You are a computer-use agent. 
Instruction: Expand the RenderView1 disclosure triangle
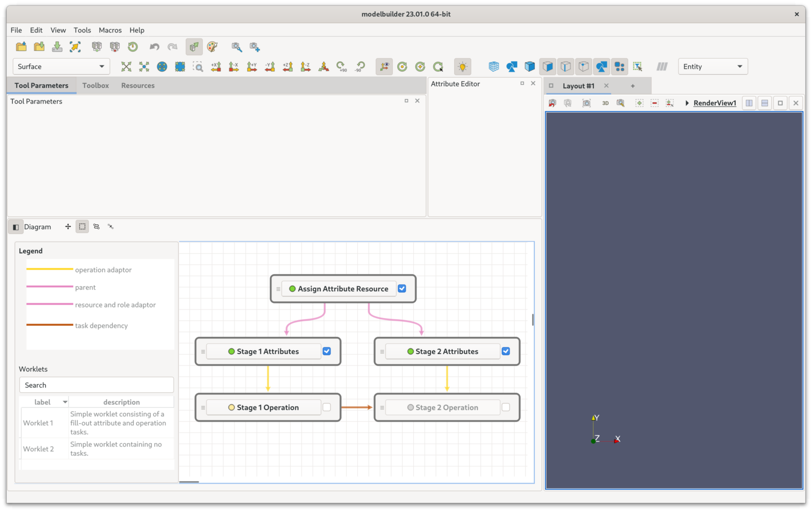click(687, 103)
